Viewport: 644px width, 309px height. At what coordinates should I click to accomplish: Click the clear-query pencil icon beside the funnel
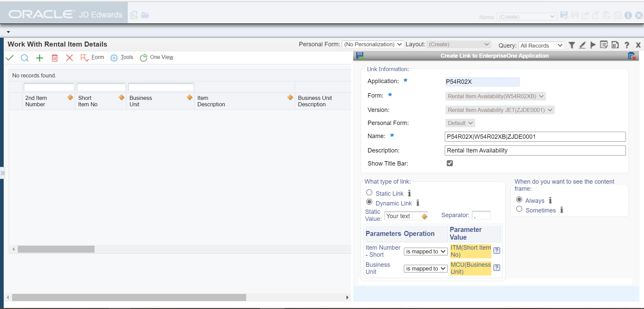pos(582,45)
